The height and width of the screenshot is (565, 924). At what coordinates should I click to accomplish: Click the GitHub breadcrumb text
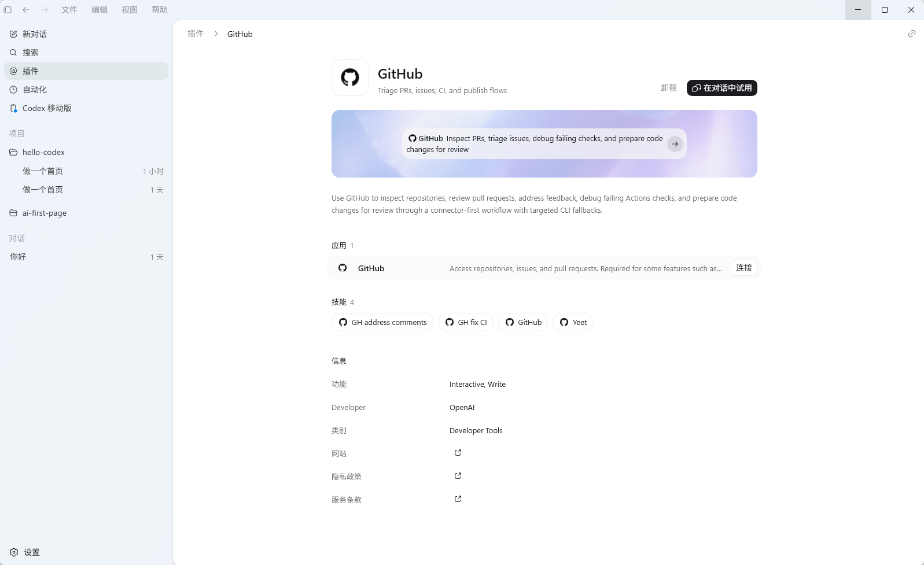240,34
